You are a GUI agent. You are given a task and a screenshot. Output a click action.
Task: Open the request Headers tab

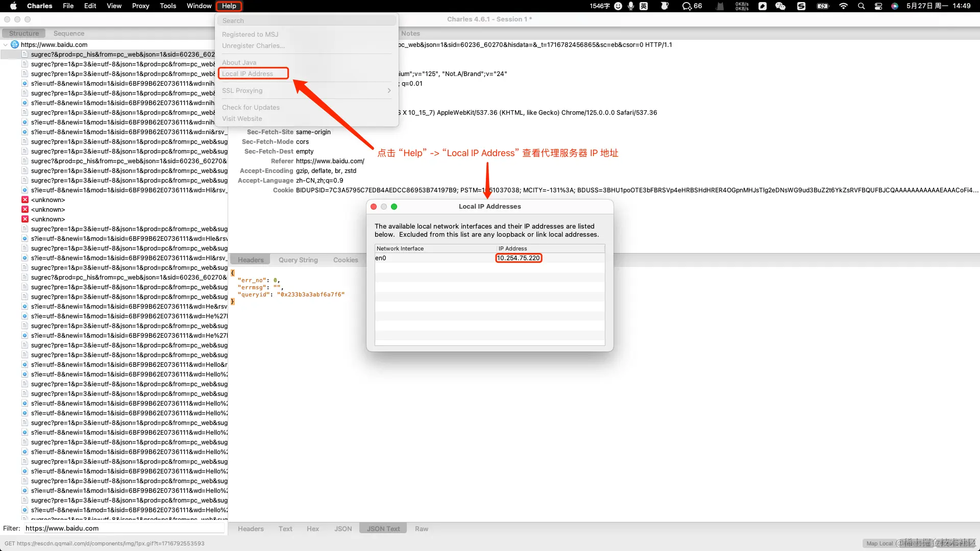(x=251, y=260)
